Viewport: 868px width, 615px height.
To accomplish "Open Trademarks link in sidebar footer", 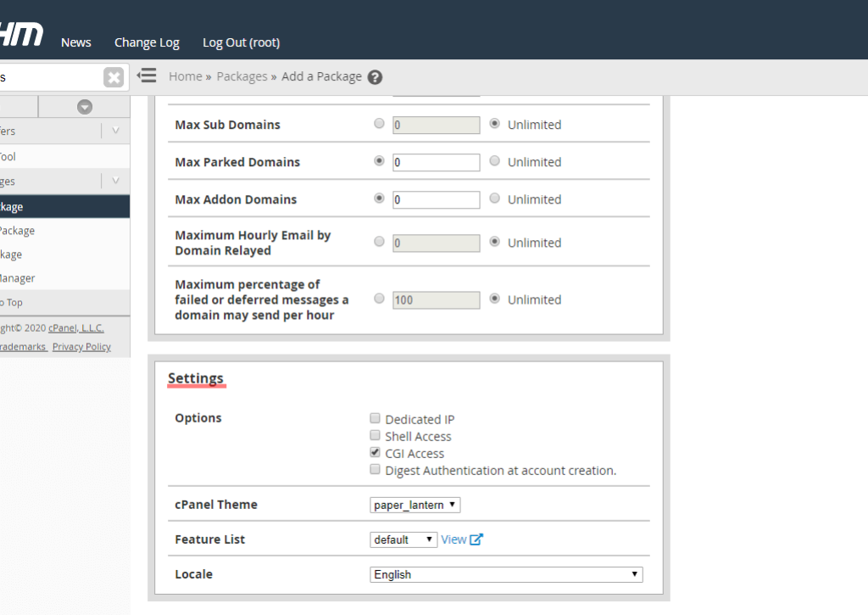I will [23, 347].
